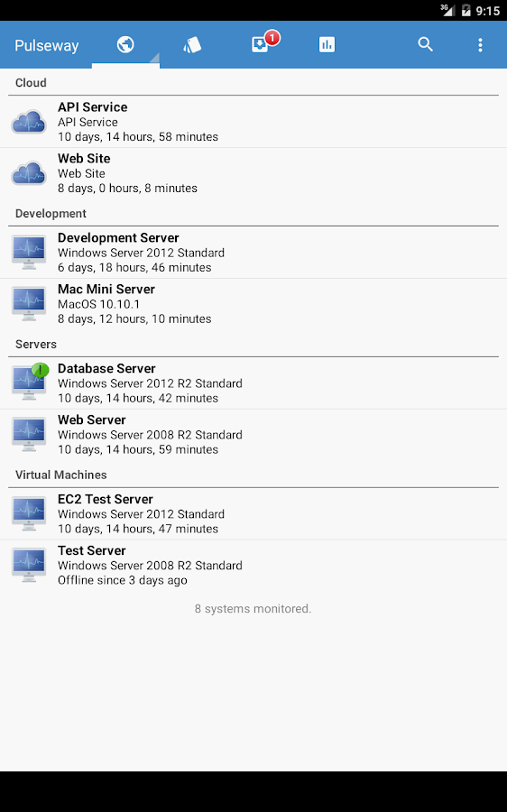The height and width of the screenshot is (812, 507).
Task: Select Mac Mini Server title
Action: click(106, 289)
